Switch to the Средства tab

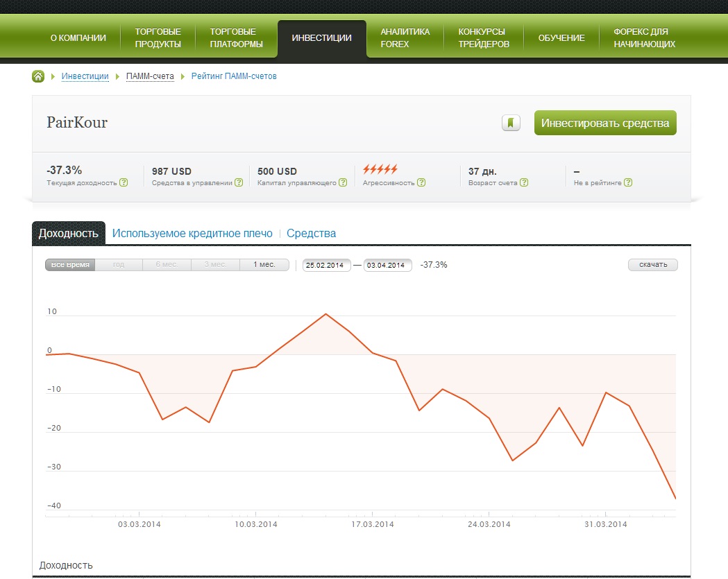(311, 234)
